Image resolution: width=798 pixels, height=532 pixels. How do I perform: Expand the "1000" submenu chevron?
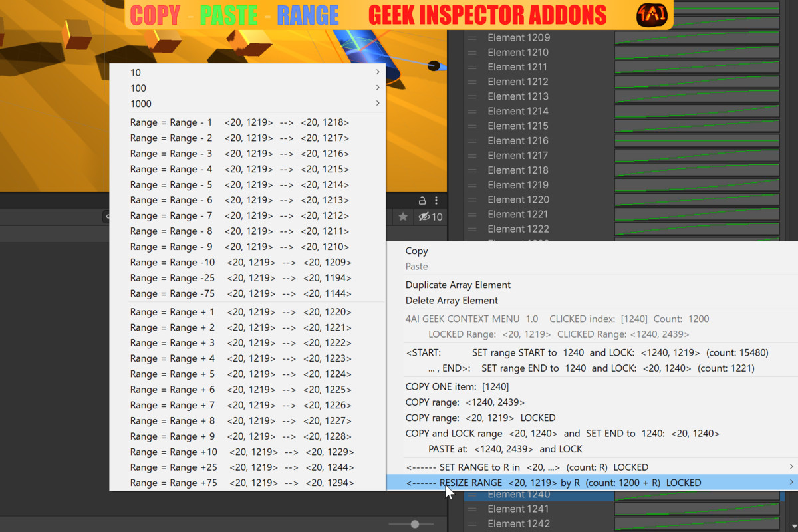376,103
